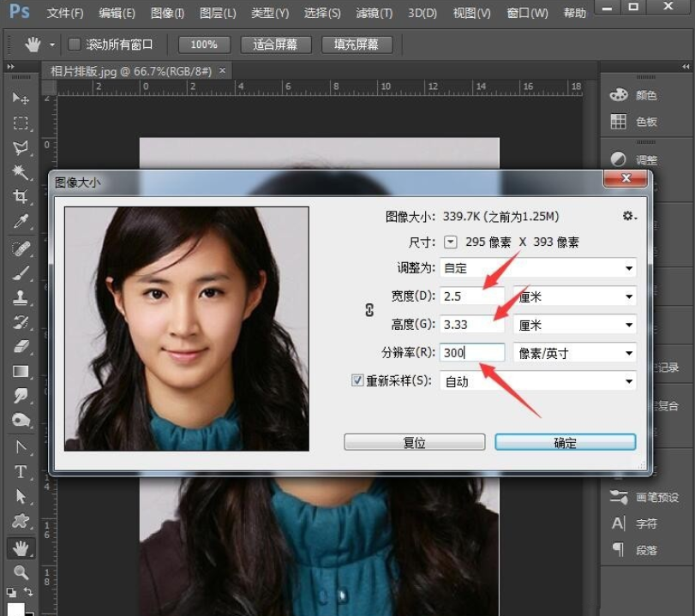Swap foreground and background colors

click(28, 591)
